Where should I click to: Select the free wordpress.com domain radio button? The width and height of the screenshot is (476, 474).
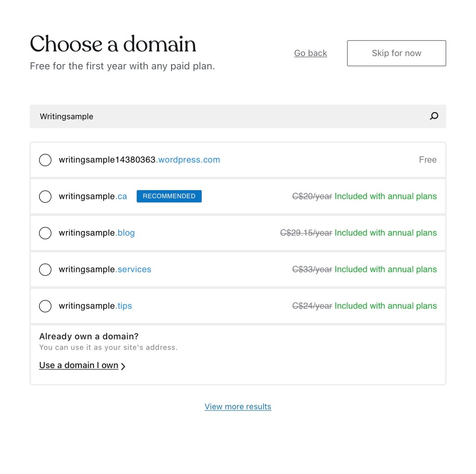[x=45, y=160]
